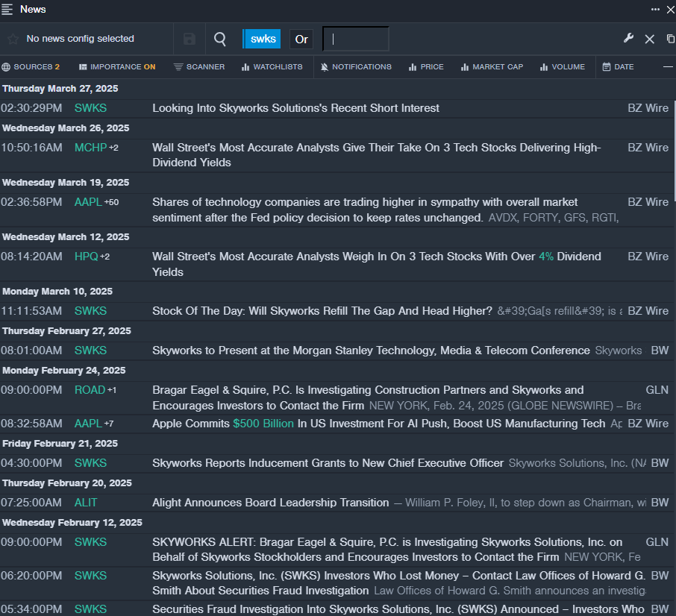This screenshot has height=616, width=676.
Task: Open the Sources filter
Action: tap(31, 67)
